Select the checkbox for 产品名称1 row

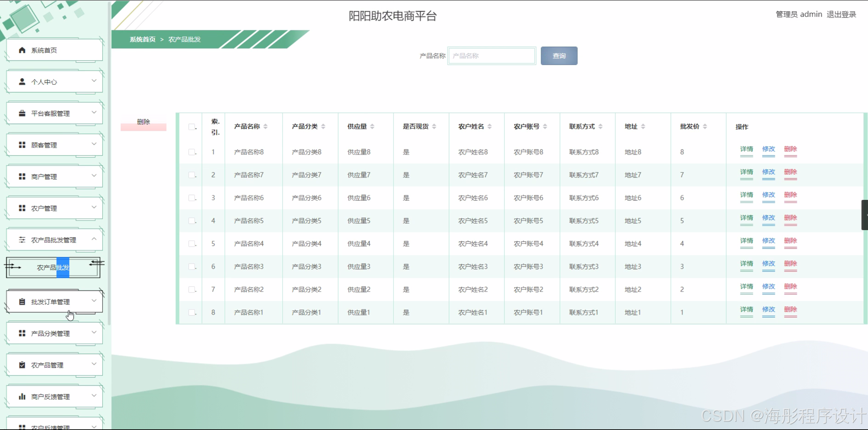coord(192,312)
